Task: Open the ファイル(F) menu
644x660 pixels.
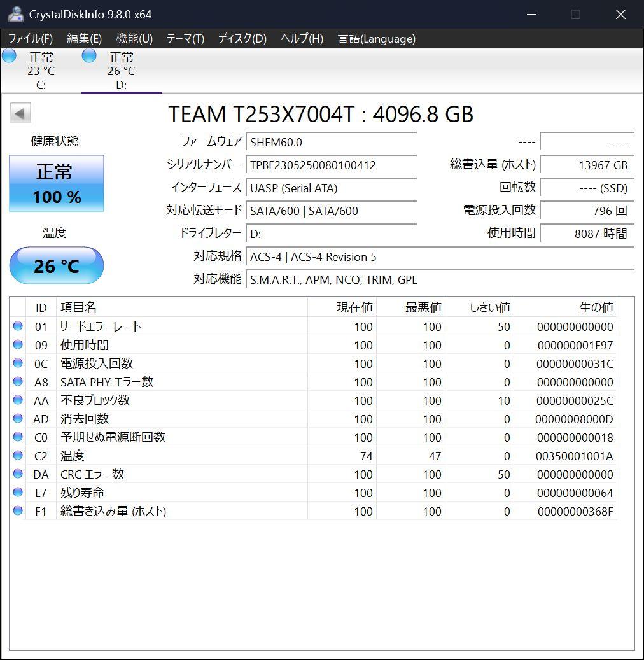Action: pyautogui.click(x=31, y=39)
